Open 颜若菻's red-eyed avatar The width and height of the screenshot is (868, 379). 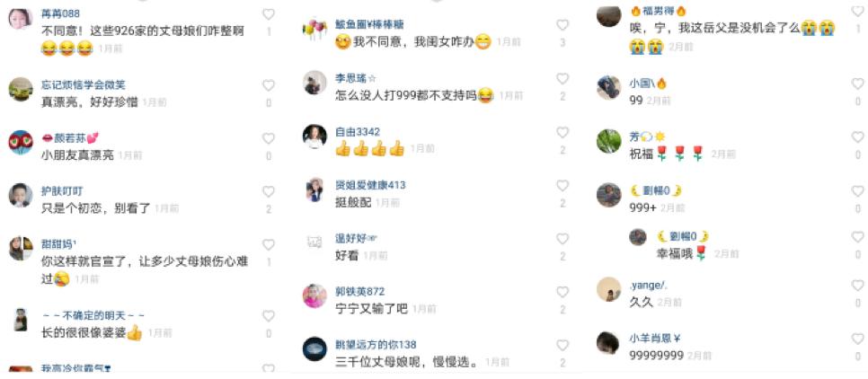pyautogui.click(x=21, y=142)
